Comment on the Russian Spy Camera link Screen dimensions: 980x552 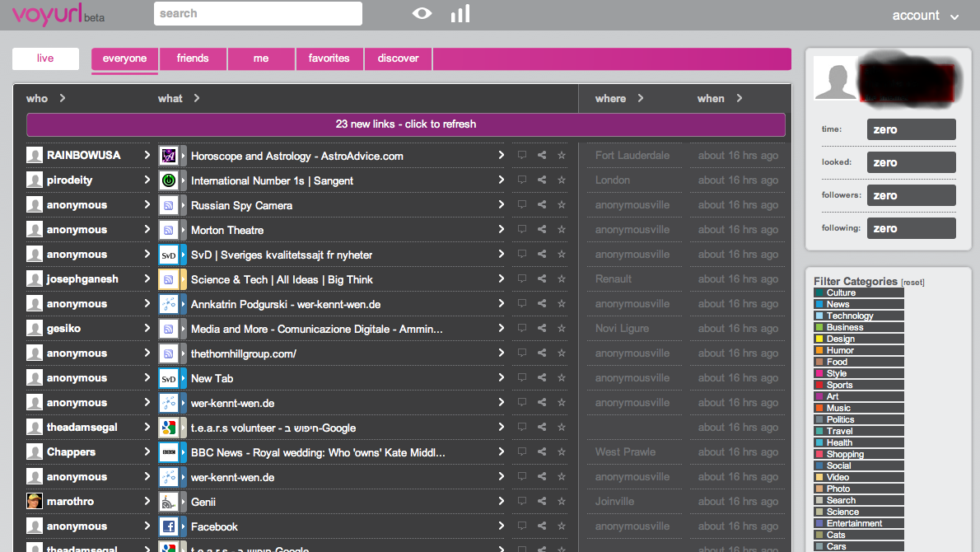tap(522, 204)
